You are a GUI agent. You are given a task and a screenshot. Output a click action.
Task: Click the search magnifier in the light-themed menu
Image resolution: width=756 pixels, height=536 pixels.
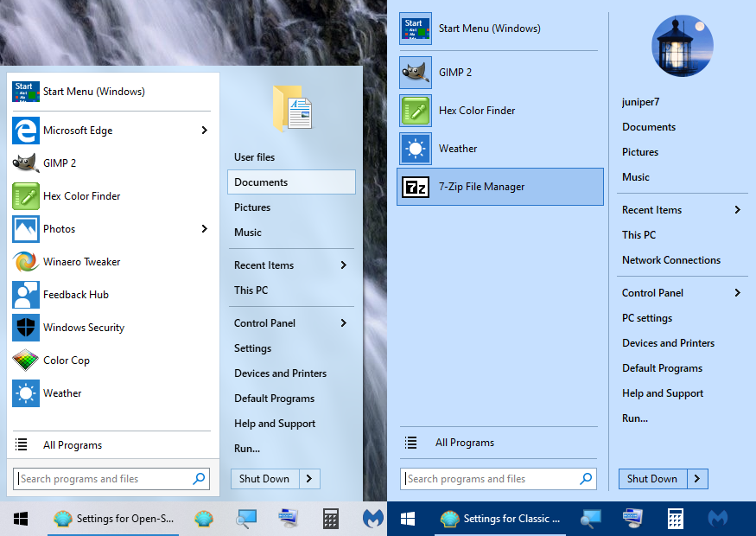(199, 479)
